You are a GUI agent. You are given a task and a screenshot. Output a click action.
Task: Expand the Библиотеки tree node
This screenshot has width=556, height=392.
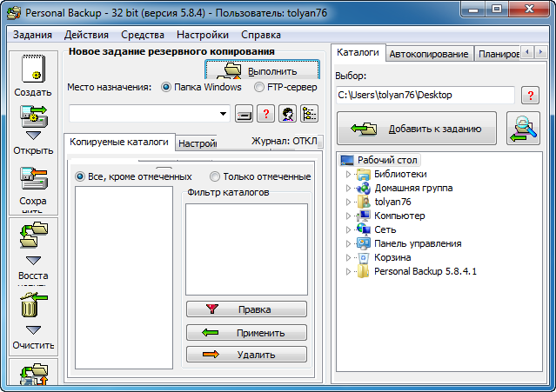click(x=350, y=174)
